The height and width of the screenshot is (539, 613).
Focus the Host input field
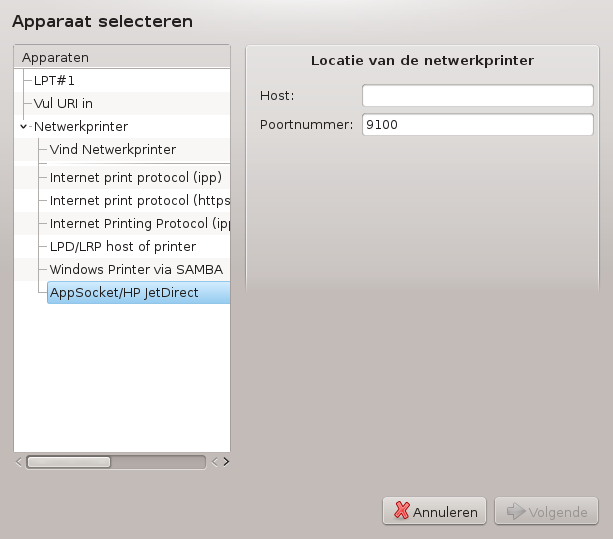(478, 95)
